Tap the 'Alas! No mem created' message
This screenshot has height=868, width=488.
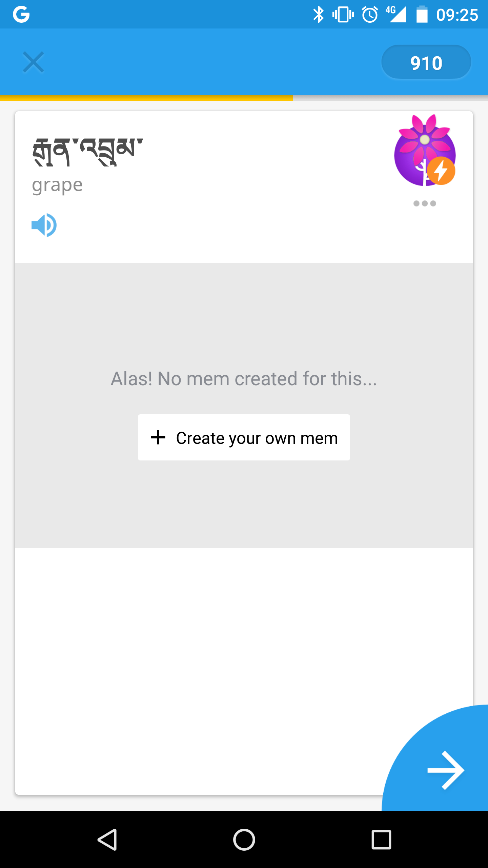click(x=244, y=378)
